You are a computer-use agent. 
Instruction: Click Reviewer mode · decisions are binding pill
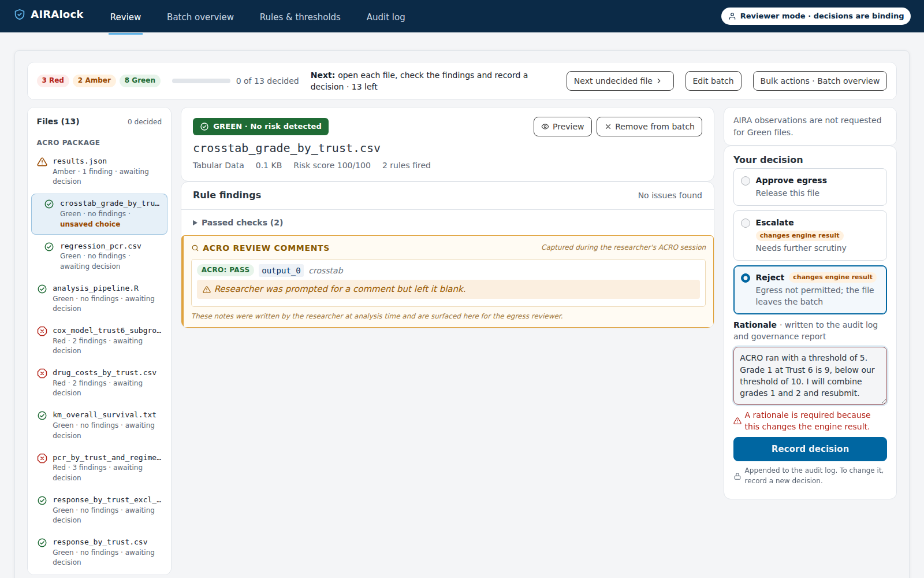pyautogui.click(x=815, y=16)
